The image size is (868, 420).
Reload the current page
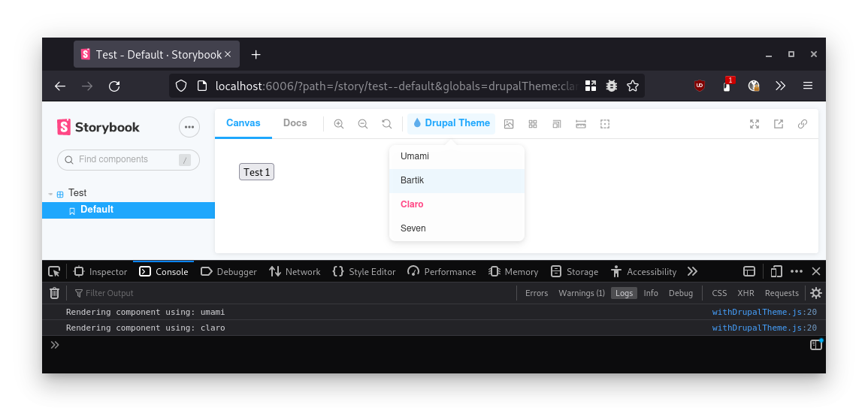coord(114,86)
